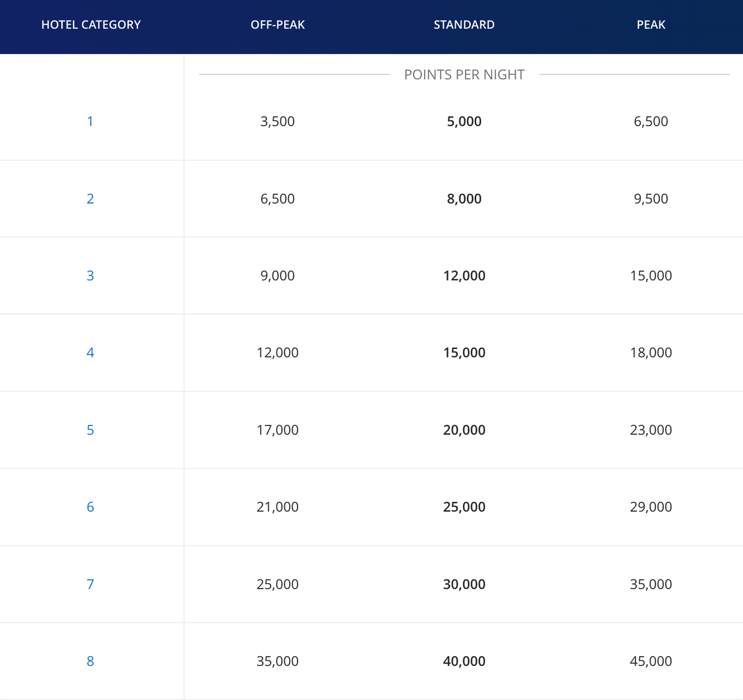
Task: Open hotel category 2 link
Action: coord(90,199)
